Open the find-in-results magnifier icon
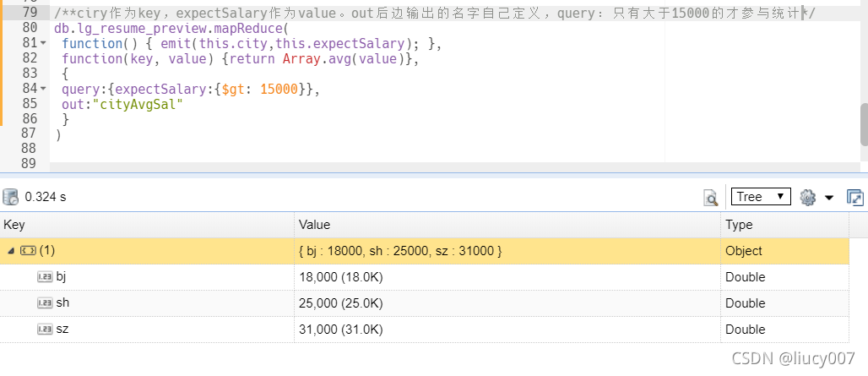The height and width of the screenshot is (376, 868). tap(710, 197)
